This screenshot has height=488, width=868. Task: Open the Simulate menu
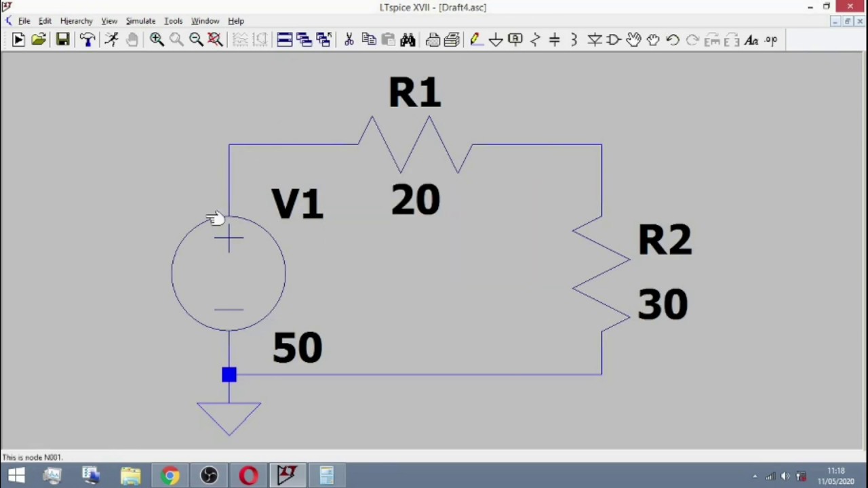coord(140,21)
